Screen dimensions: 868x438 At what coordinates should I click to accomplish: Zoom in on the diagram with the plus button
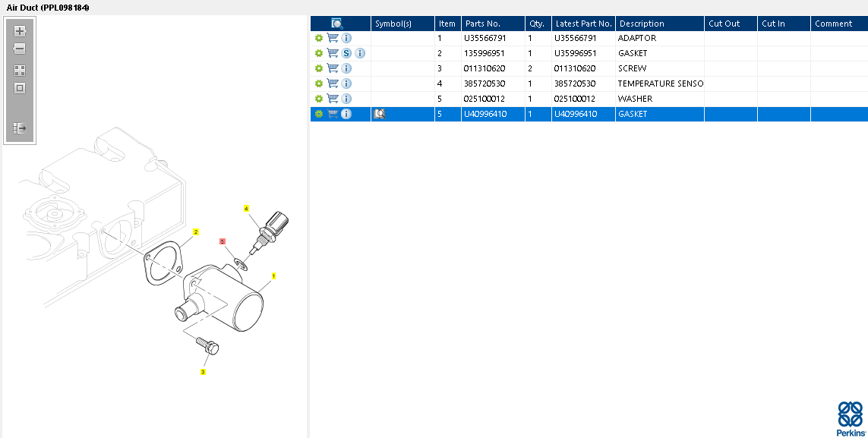20,31
